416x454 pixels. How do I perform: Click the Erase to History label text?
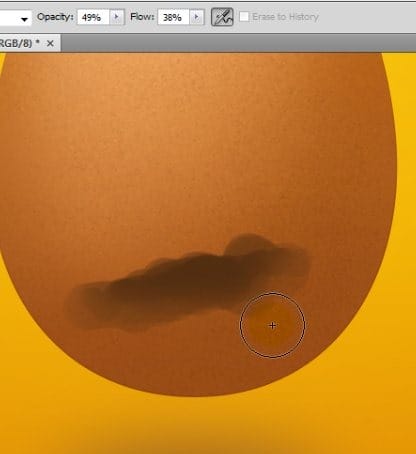pyautogui.click(x=285, y=17)
